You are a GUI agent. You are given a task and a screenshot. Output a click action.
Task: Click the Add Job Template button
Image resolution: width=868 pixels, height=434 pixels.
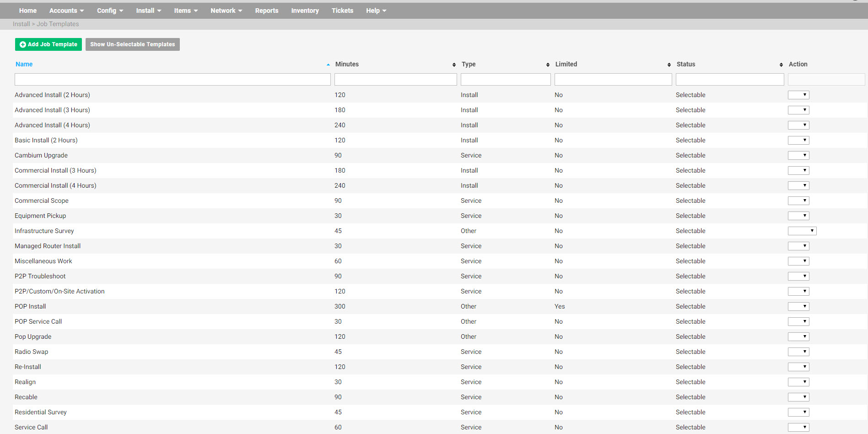click(49, 44)
